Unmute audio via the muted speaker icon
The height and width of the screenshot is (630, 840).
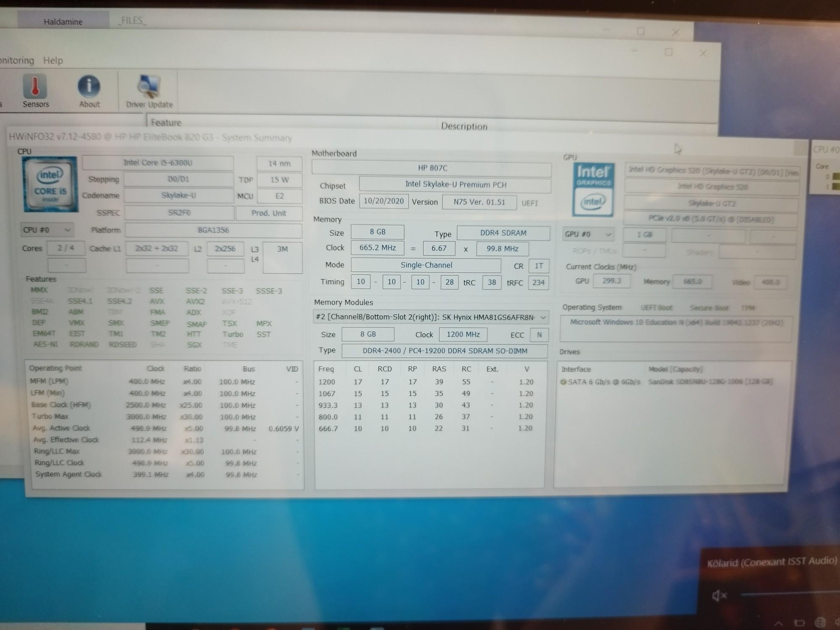pos(719,595)
